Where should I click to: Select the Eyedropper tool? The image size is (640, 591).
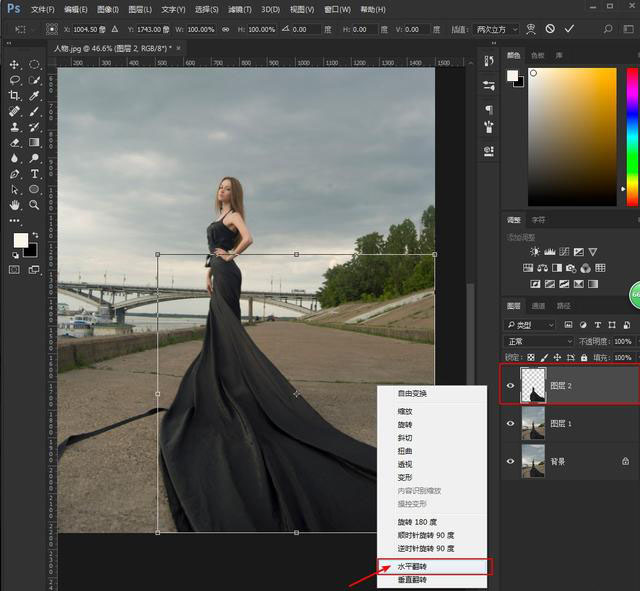34,96
